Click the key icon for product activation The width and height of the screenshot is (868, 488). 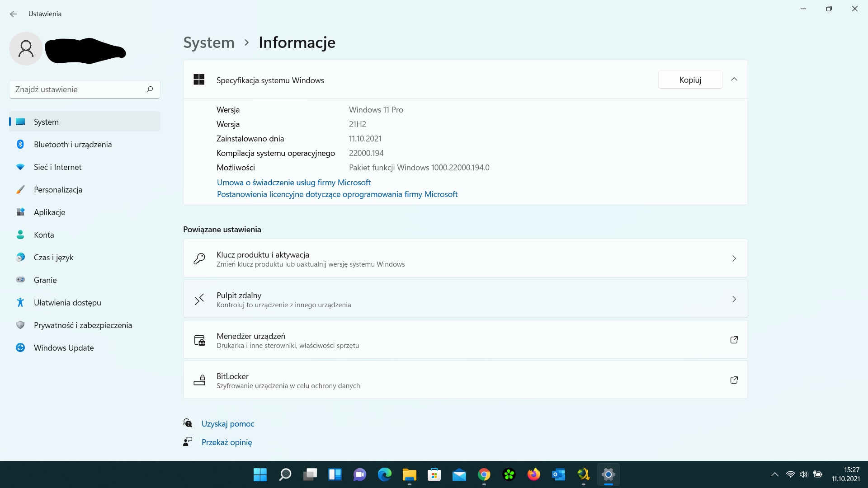[x=199, y=258]
